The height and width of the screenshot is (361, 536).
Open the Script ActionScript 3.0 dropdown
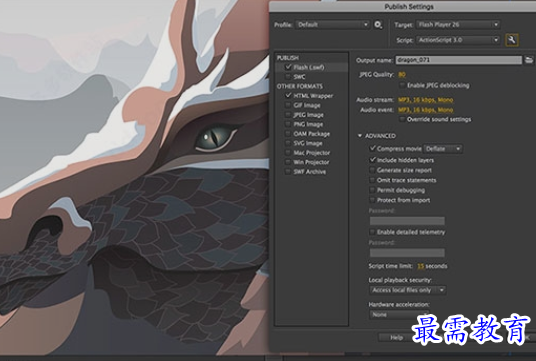(x=458, y=40)
